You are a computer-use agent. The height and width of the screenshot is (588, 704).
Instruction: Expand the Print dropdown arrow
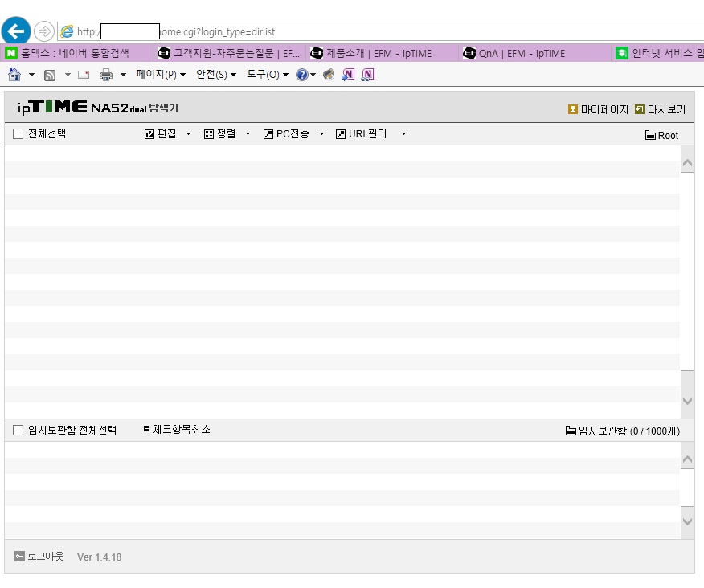pyautogui.click(x=123, y=75)
